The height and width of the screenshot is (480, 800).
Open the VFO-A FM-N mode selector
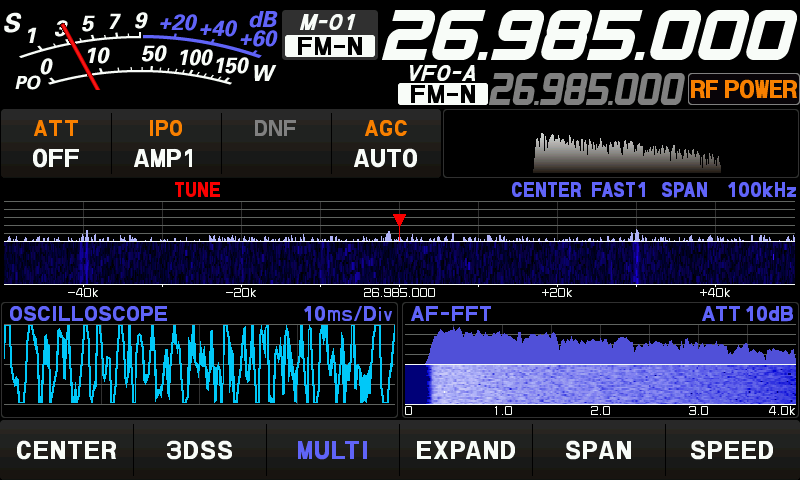[442, 94]
